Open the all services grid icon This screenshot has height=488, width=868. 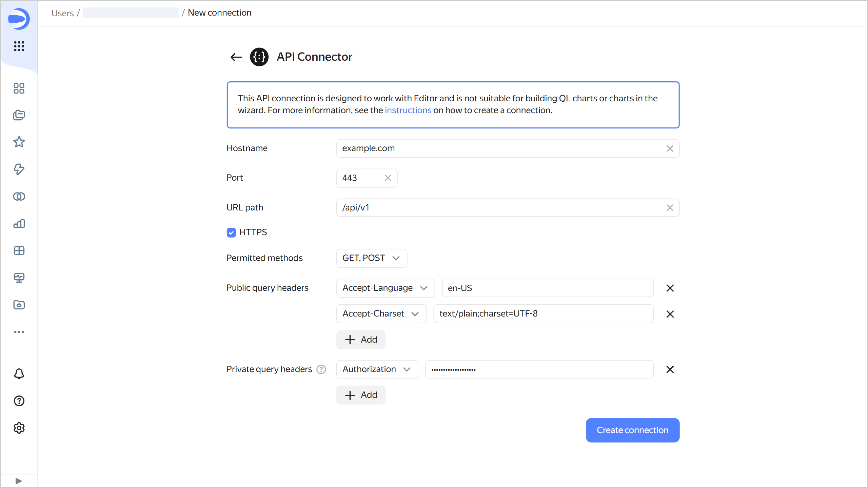coord(19,46)
